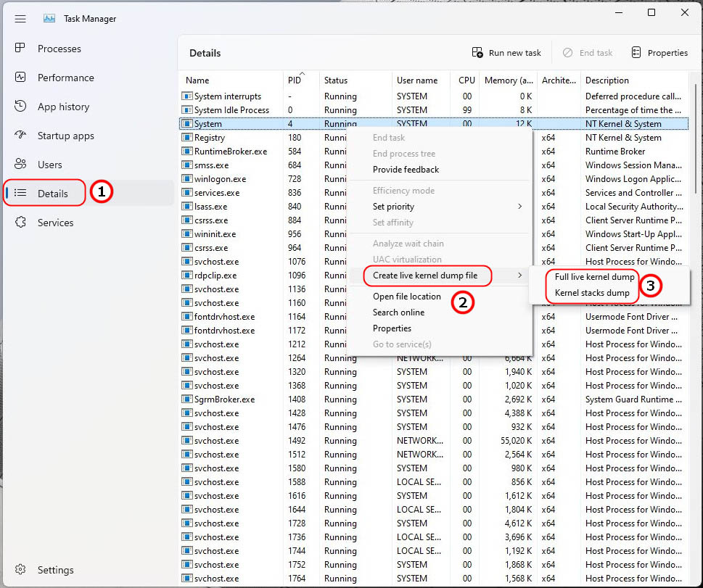This screenshot has width=703, height=588.
Task: Click the lsass.exe process icon
Action: tap(187, 207)
